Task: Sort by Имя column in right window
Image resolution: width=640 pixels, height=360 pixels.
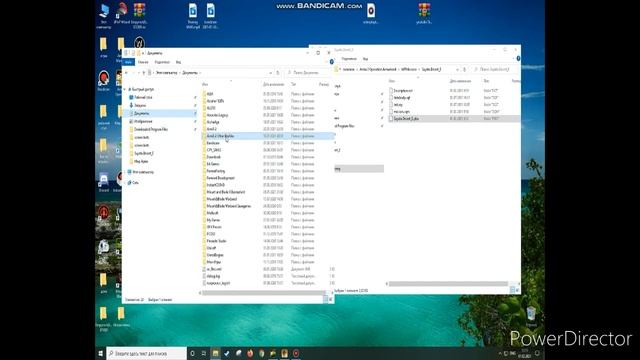Action: point(392,81)
